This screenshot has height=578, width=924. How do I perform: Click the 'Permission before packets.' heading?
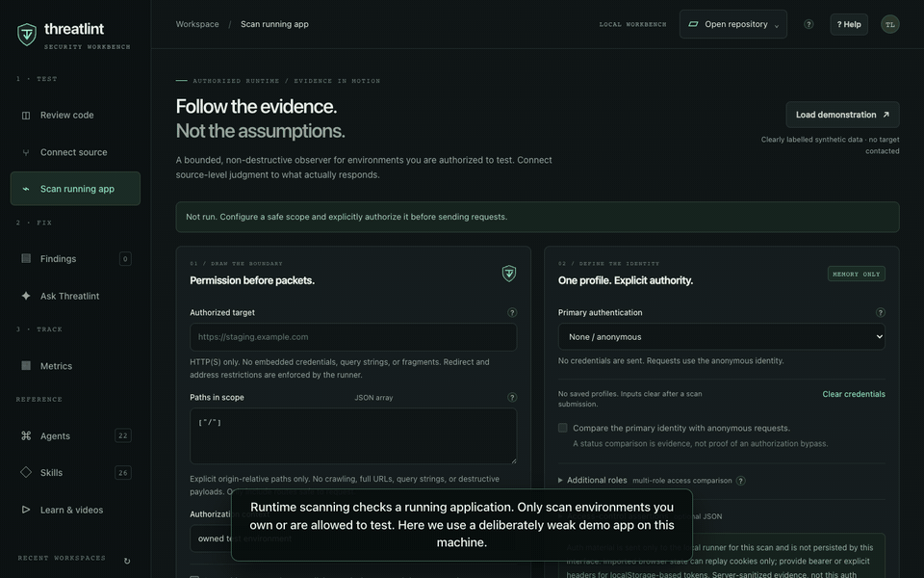coord(252,280)
